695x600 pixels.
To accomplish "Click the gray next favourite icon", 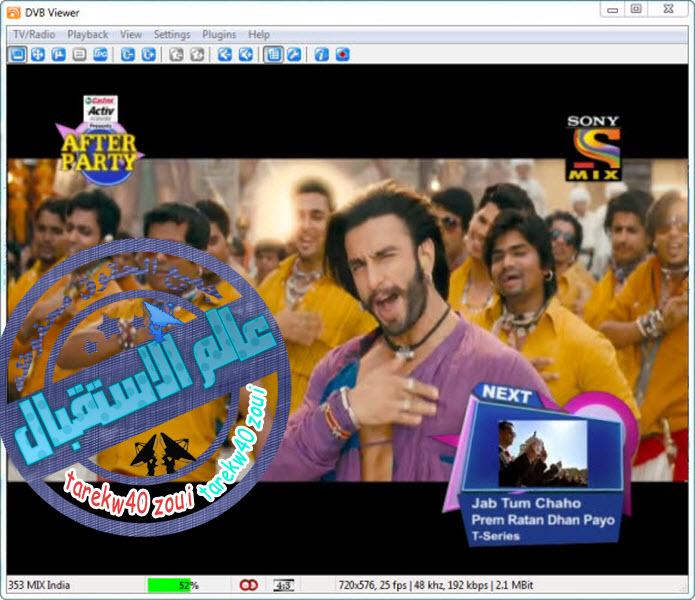I will (x=197, y=55).
